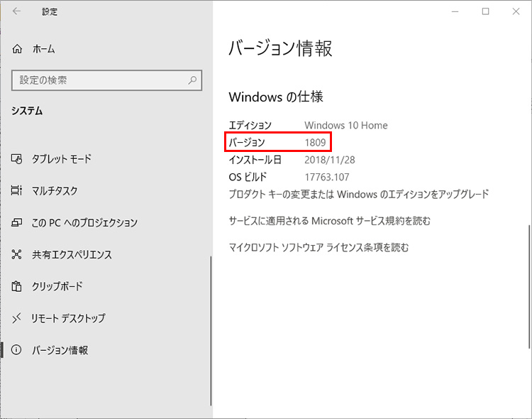Go to リモート デスクトップ settings

tap(68, 319)
